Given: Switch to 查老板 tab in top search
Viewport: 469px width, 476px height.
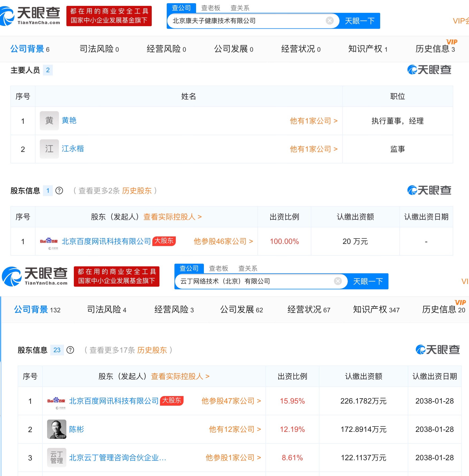Looking at the screenshot, I should coord(211,8).
